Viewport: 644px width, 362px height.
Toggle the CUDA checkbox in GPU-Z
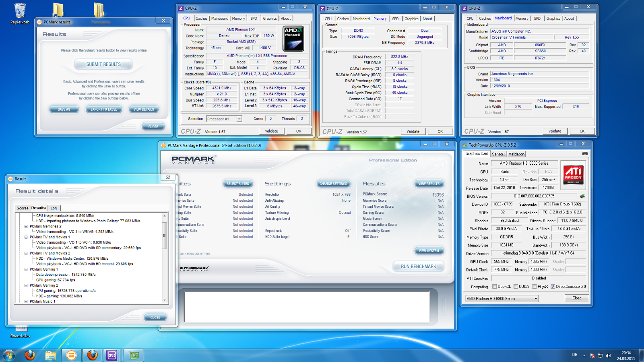tap(516, 287)
